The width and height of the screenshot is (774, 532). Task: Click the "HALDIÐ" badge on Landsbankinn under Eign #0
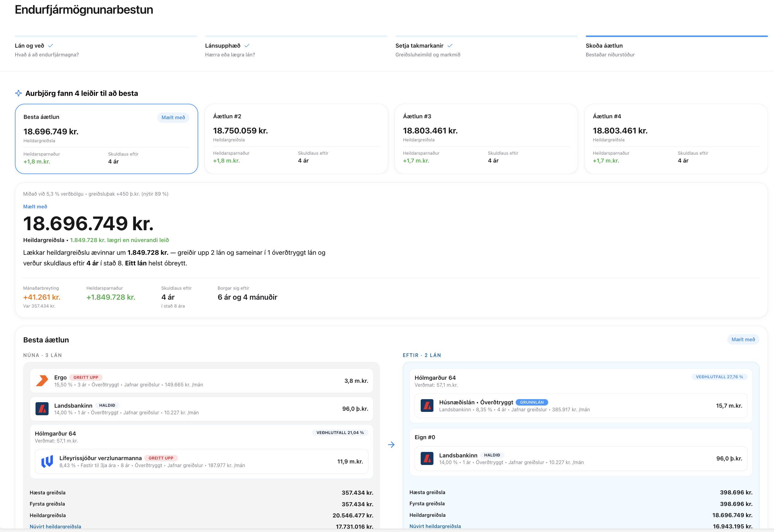(x=492, y=455)
